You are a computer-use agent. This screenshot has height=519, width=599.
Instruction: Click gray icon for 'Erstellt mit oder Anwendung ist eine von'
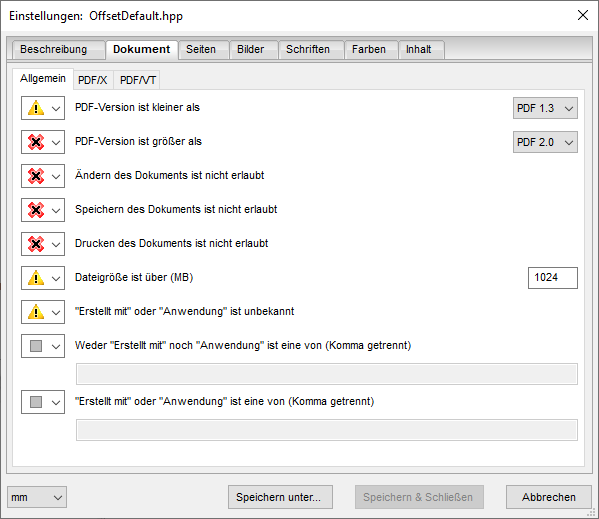(x=36, y=402)
